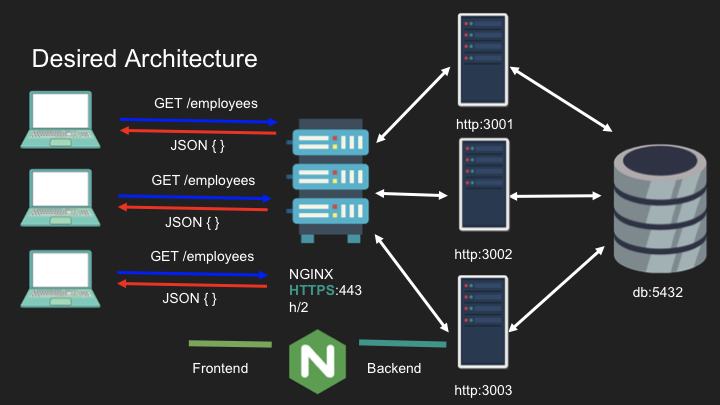Click the Desired Architecture title

pyautogui.click(x=145, y=59)
